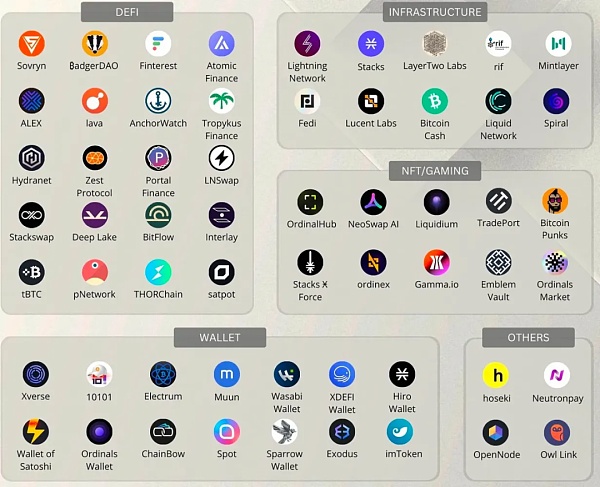Open the hoseki yellow icon

pos(497,375)
